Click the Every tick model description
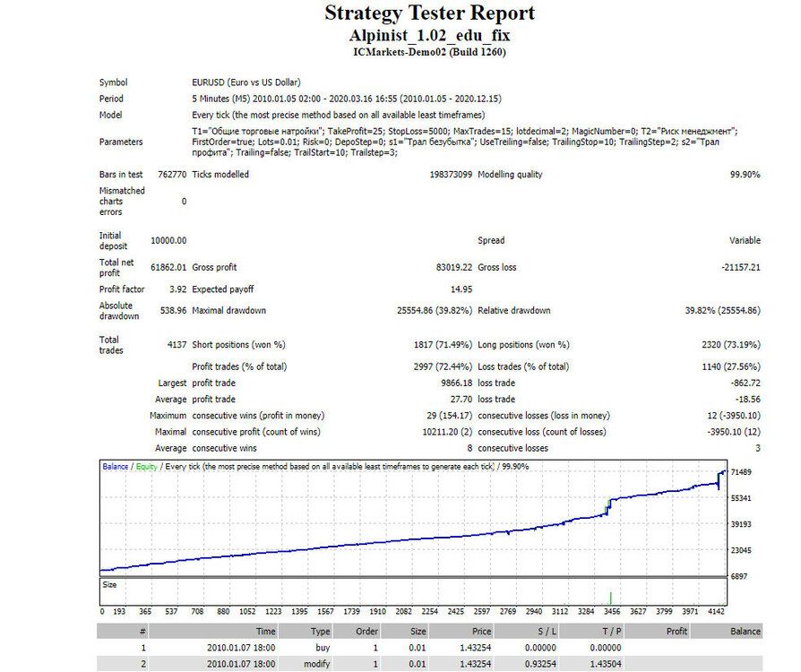This screenshot has width=801, height=672. [338, 115]
